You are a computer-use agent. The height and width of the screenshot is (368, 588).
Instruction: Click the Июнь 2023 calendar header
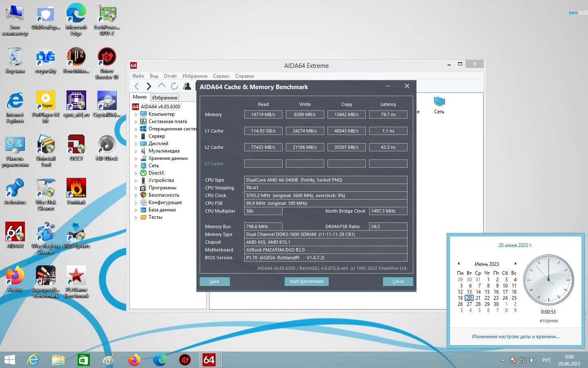point(487,264)
